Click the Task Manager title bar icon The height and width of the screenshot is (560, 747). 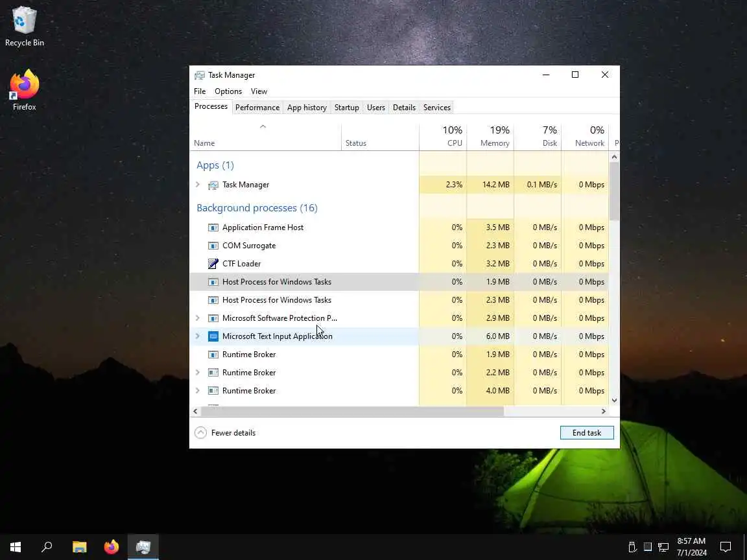pyautogui.click(x=200, y=75)
